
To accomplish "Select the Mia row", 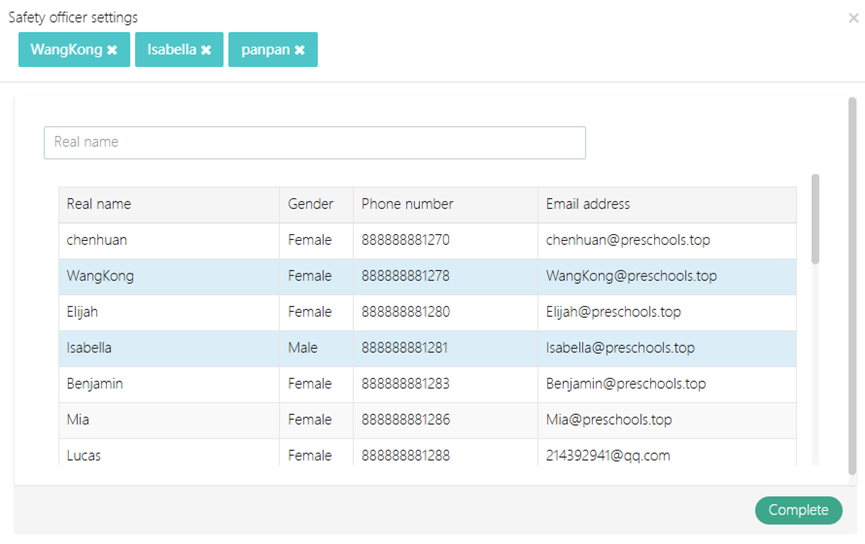I will click(168, 421).
